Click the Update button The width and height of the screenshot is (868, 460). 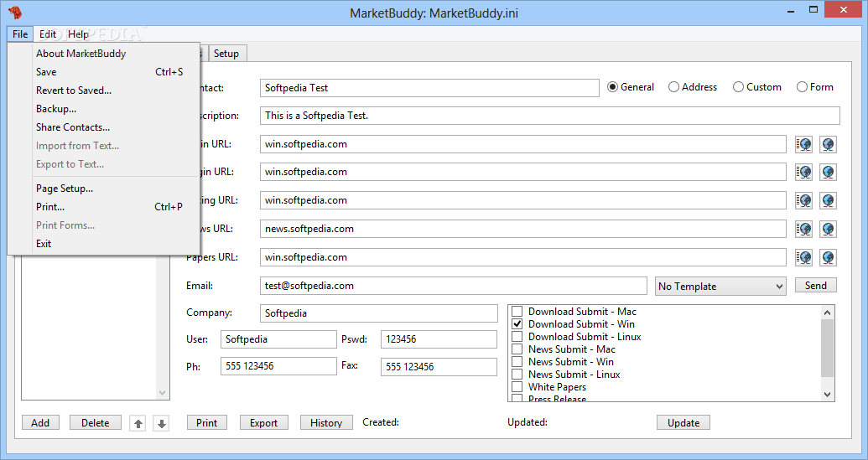click(683, 423)
